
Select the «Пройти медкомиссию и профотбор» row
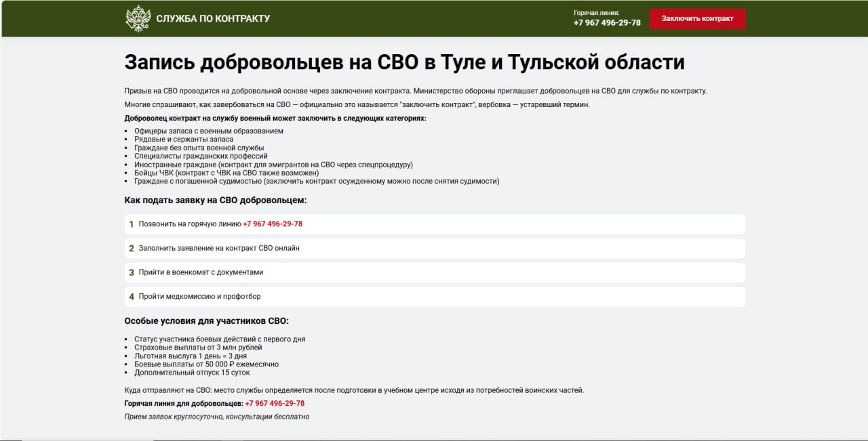tap(434, 297)
